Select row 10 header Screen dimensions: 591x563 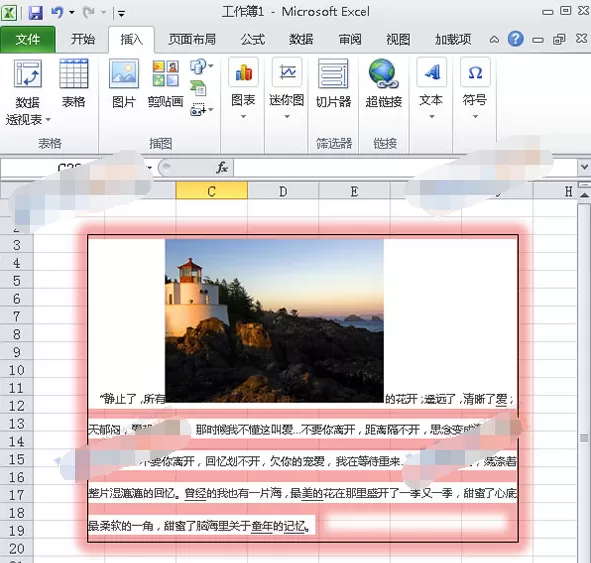pos(17,370)
